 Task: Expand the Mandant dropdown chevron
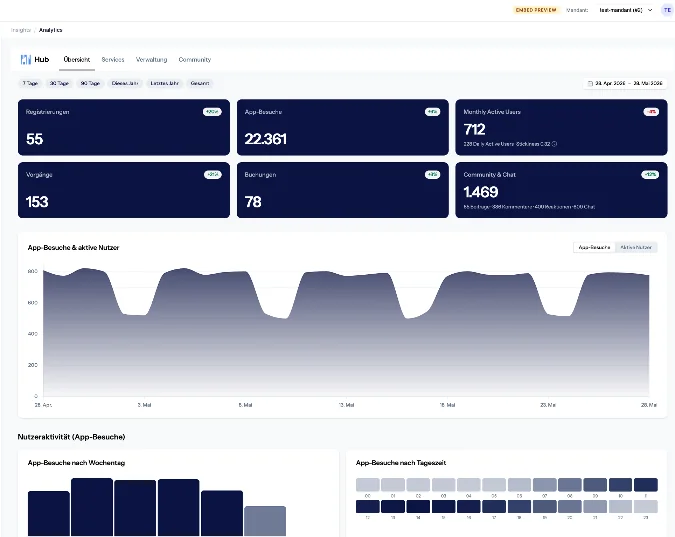pos(650,10)
